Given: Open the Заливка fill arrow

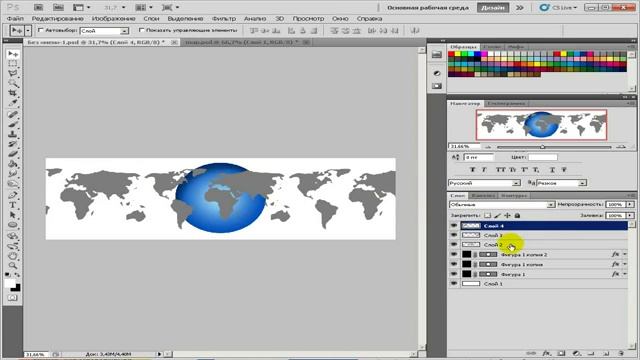Looking at the screenshot, I should (x=630, y=215).
